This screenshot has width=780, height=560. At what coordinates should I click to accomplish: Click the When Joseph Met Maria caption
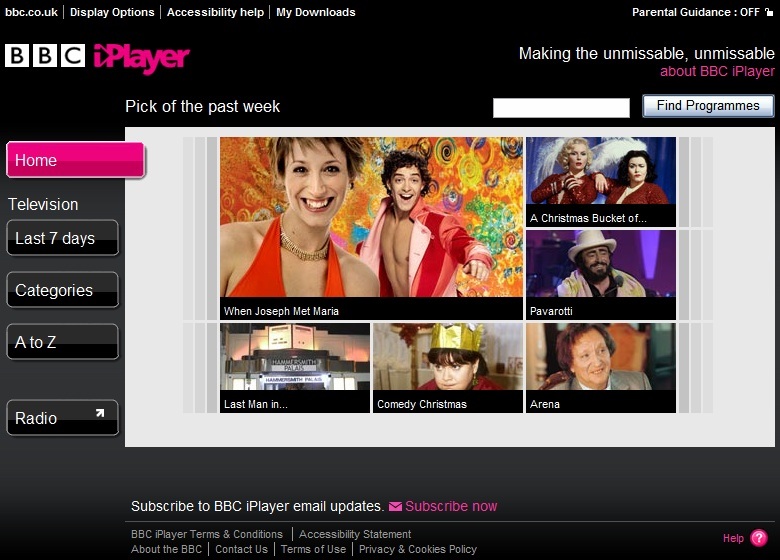pos(281,311)
